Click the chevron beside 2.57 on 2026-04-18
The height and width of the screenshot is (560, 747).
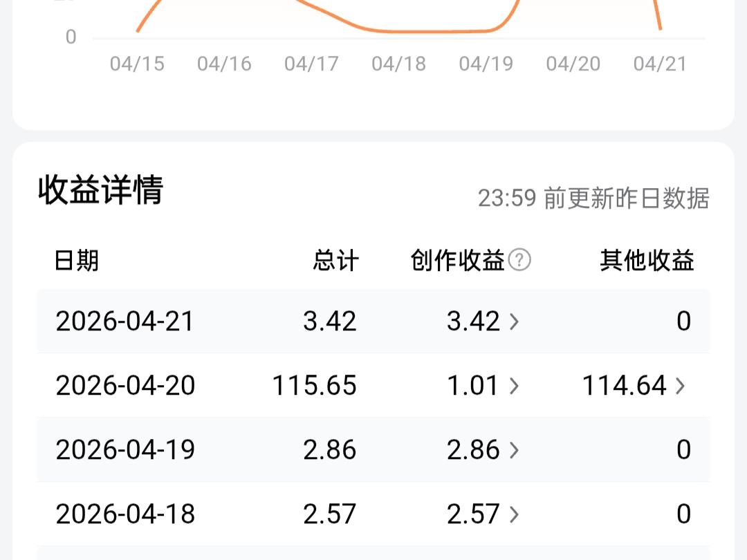tap(513, 514)
